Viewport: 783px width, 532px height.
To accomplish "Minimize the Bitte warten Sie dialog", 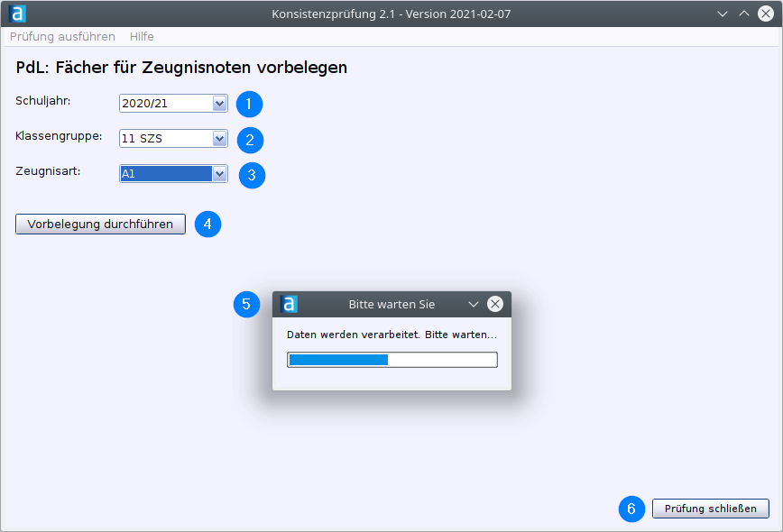I will (x=474, y=305).
